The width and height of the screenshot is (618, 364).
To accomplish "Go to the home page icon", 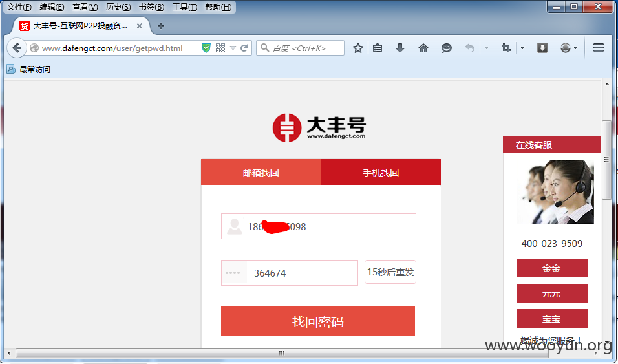I will tap(423, 48).
